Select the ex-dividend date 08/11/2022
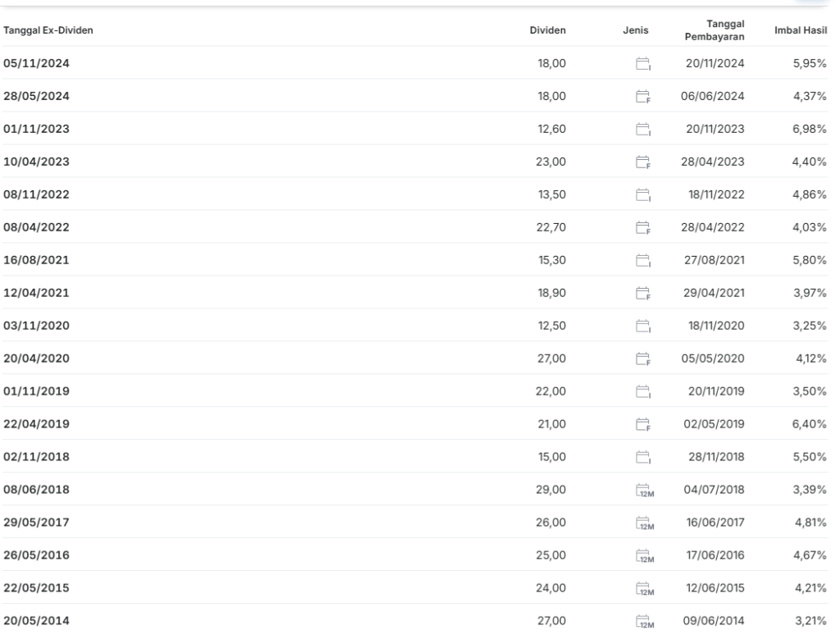 36,194
